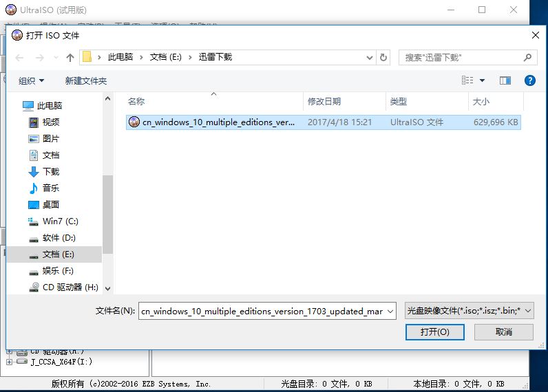Select 迅雷下载 in the breadcrumb
The width and height of the screenshot is (548, 392).
tap(215, 57)
